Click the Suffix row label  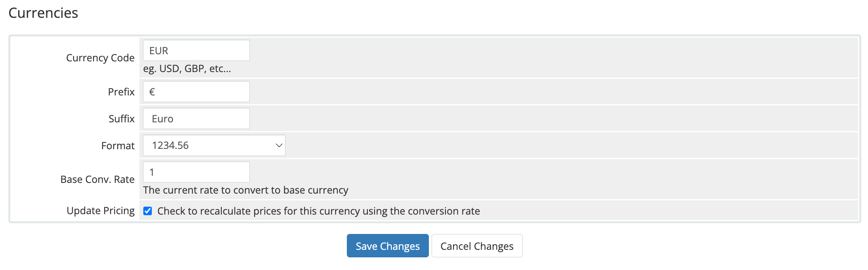(x=121, y=118)
